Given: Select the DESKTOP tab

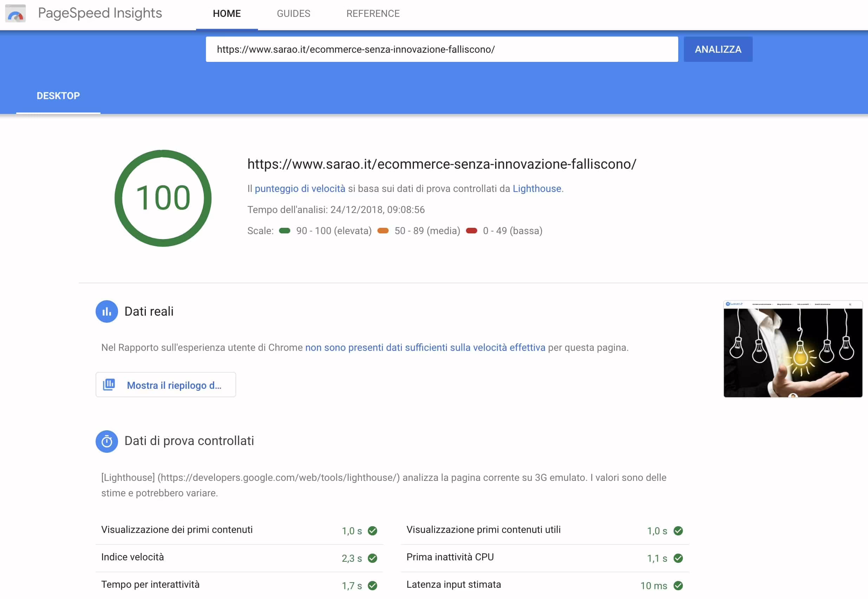Looking at the screenshot, I should (x=58, y=96).
